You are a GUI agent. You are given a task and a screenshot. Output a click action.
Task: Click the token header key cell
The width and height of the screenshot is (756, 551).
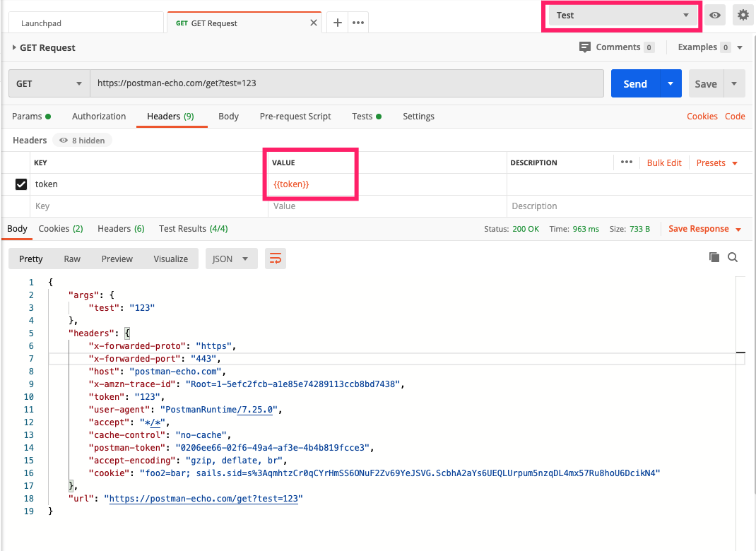(149, 184)
